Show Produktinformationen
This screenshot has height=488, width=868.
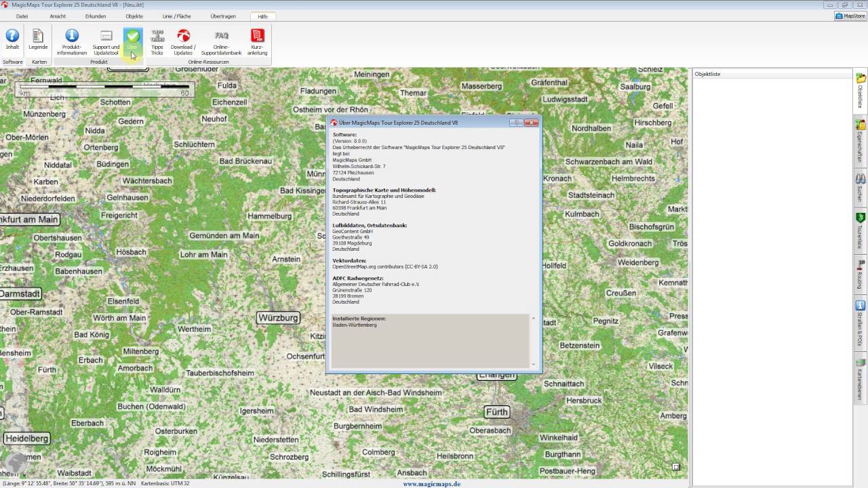click(72, 42)
